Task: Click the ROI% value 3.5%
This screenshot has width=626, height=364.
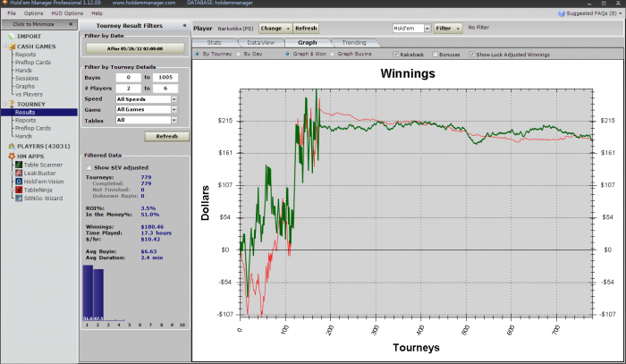Action: 148,208
